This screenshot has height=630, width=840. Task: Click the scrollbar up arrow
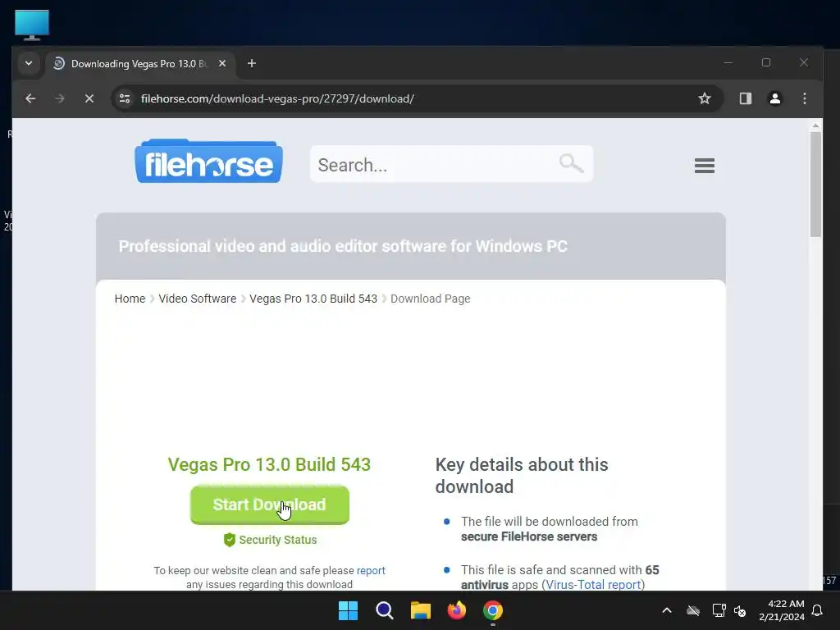815,126
